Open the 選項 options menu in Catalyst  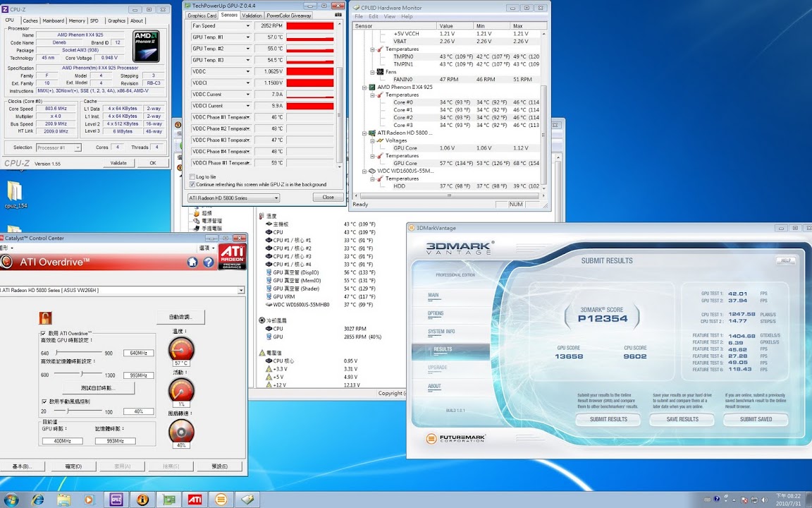coord(206,248)
